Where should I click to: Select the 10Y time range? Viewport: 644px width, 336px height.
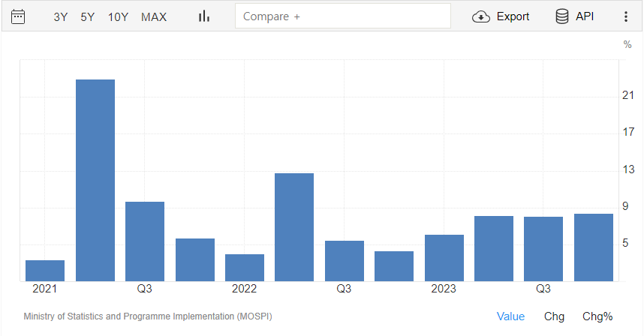click(x=118, y=16)
